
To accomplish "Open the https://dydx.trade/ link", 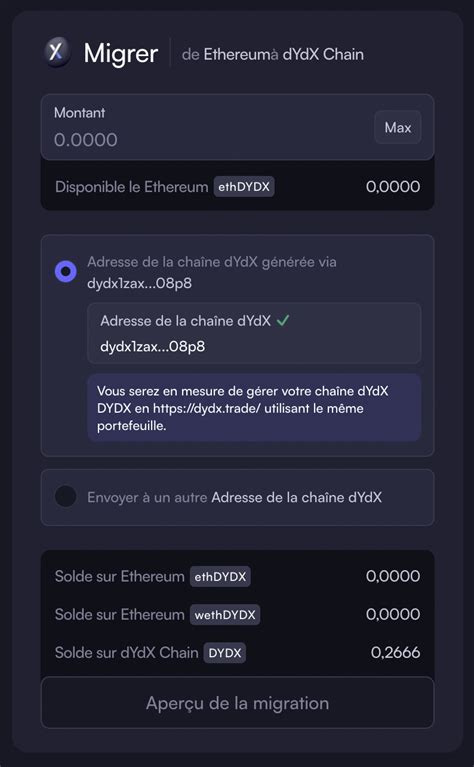I will tap(206, 408).
